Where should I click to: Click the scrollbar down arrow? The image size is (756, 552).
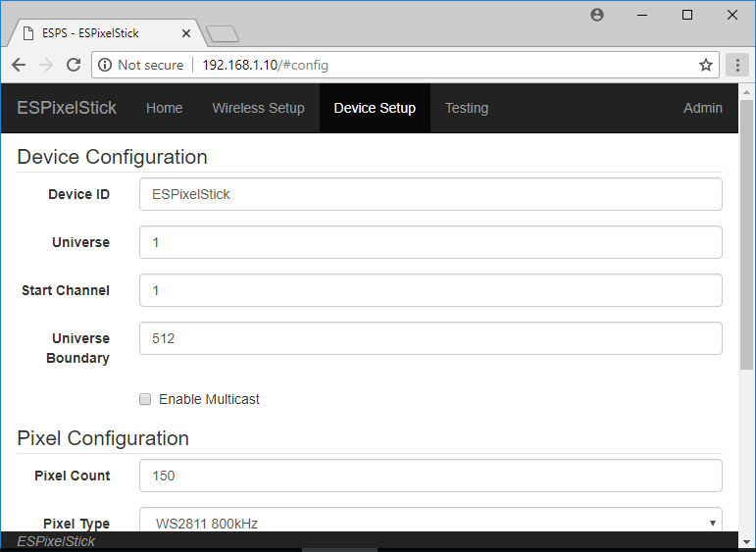point(746,542)
